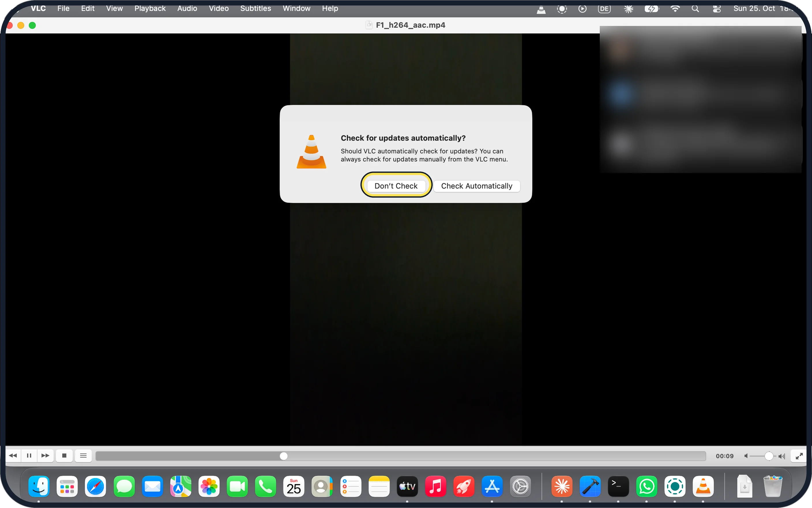
Task: Open App Store from the Dock
Action: click(492, 486)
